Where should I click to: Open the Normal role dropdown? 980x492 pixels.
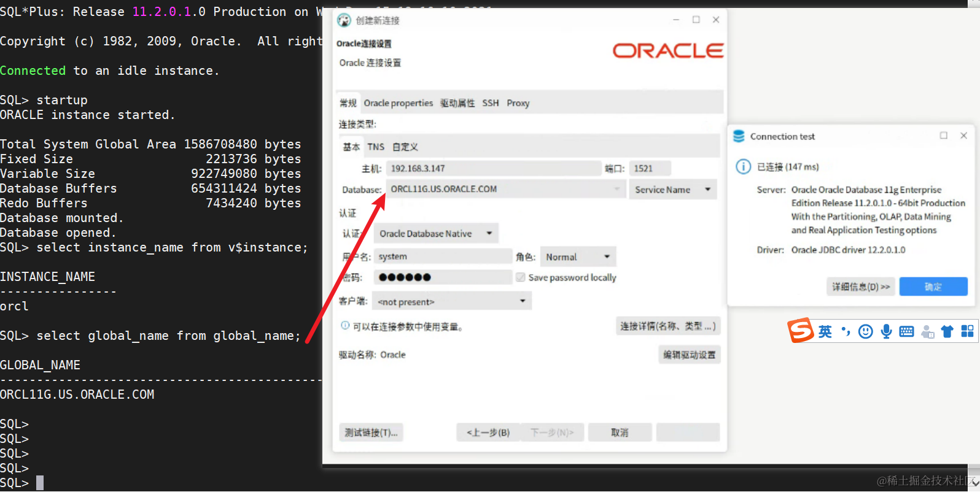pyautogui.click(x=578, y=257)
